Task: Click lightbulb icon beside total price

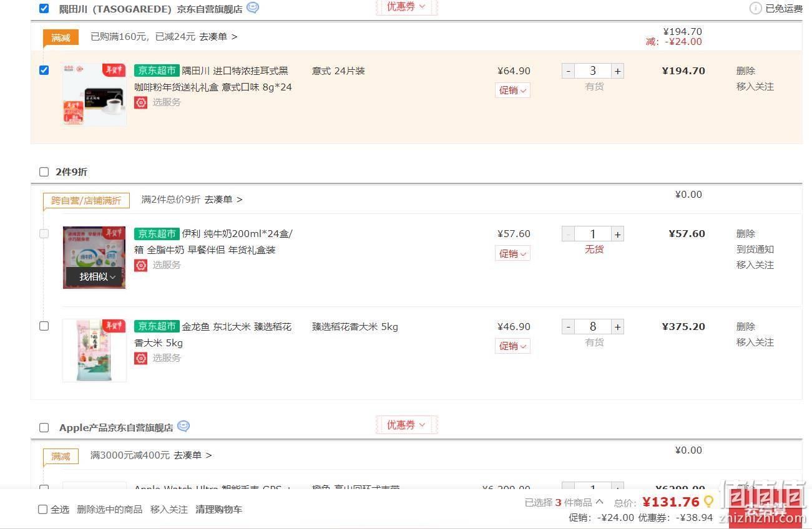Action: click(x=708, y=502)
